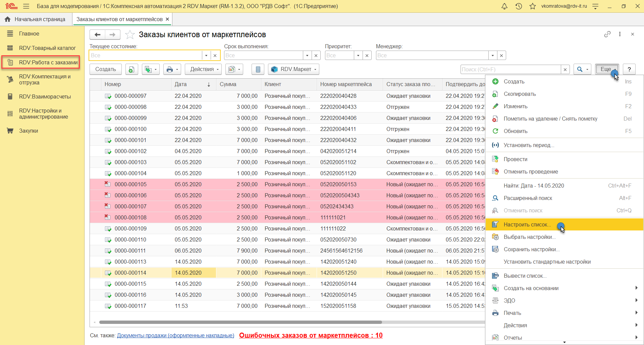Expand the Менеджер filter dropdown
The image size is (644, 345).
tap(492, 56)
